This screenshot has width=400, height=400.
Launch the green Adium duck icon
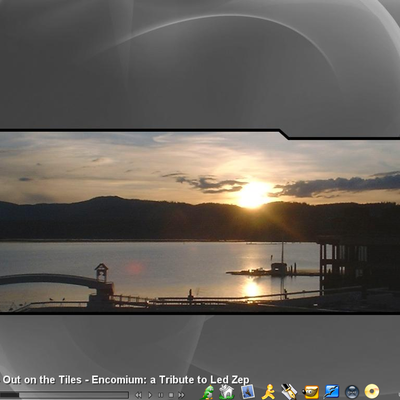pyautogui.click(x=208, y=392)
